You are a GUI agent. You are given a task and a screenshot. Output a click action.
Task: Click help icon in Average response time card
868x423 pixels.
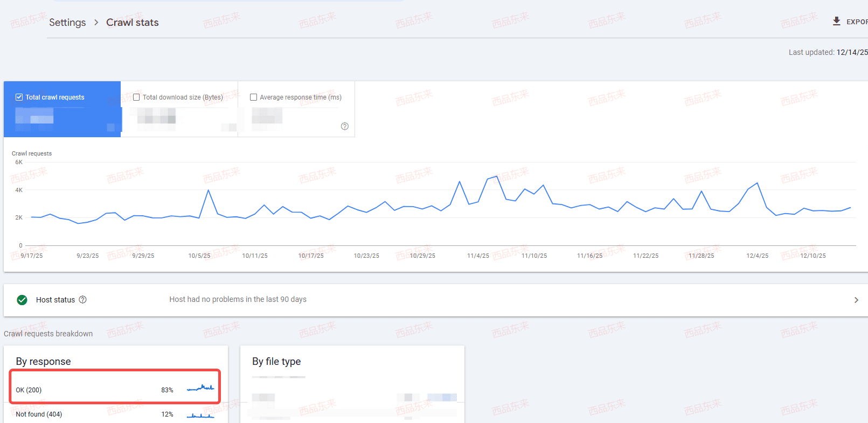click(x=345, y=126)
